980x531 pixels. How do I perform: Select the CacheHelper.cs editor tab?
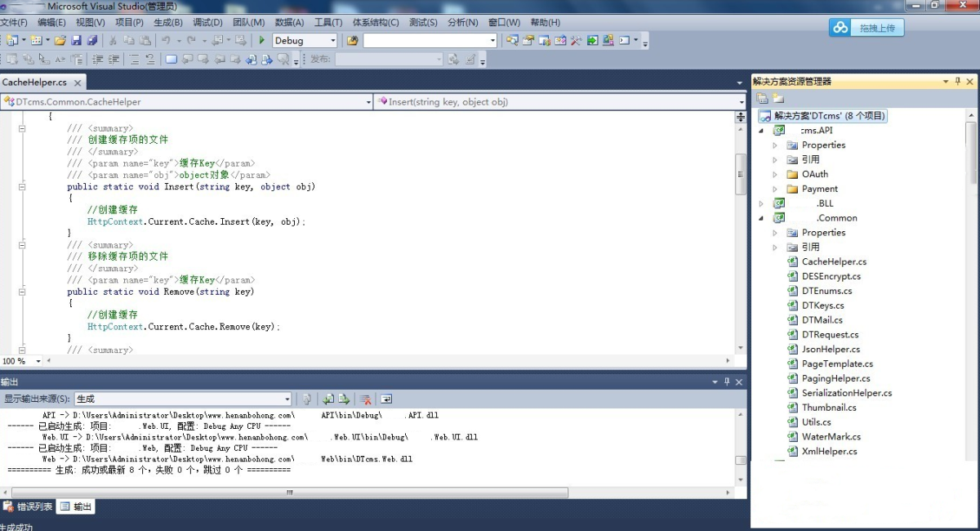click(x=34, y=83)
